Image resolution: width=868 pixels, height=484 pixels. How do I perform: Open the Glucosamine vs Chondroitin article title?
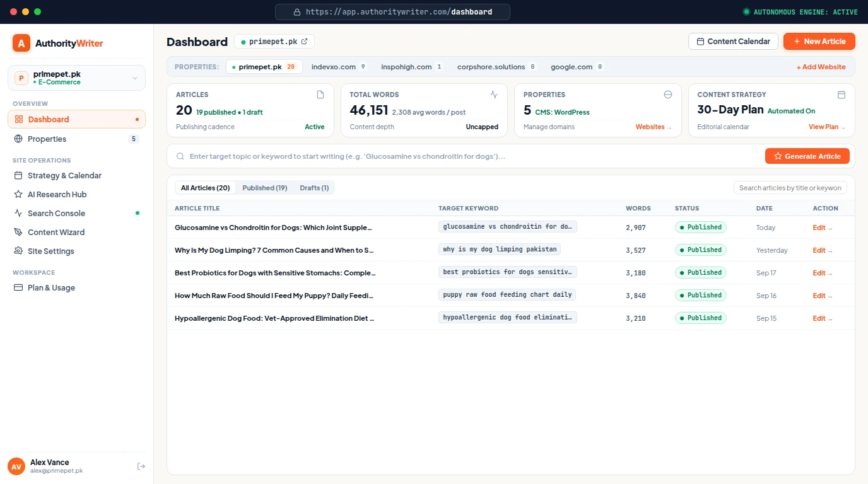coord(274,228)
